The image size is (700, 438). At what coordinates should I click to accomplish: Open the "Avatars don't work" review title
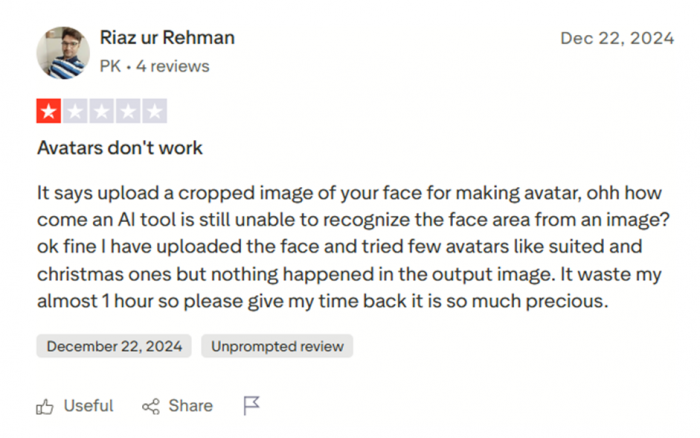click(120, 148)
